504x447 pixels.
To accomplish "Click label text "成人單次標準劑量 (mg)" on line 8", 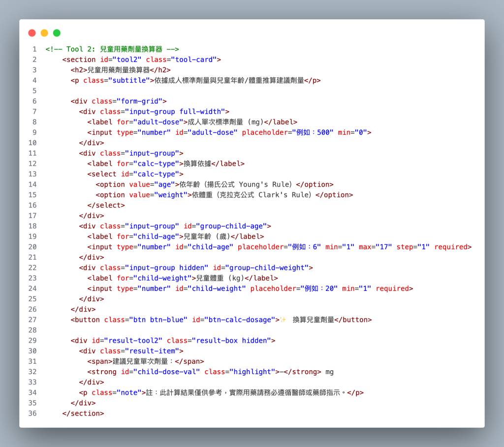I will click(x=225, y=122).
